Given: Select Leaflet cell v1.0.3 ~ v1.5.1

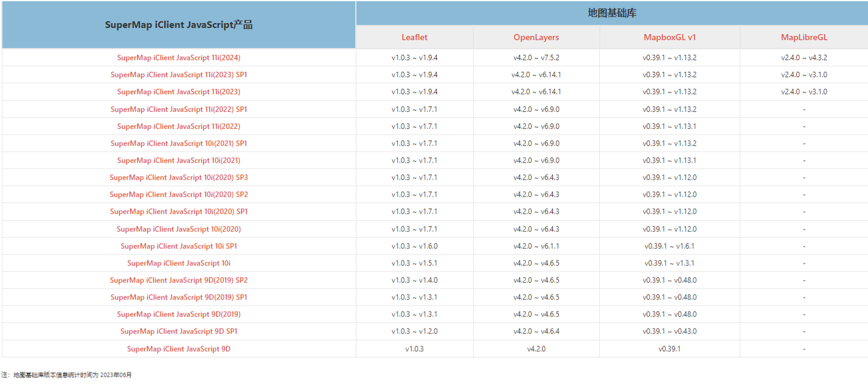Looking at the screenshot, I should (x=414, y=264).
